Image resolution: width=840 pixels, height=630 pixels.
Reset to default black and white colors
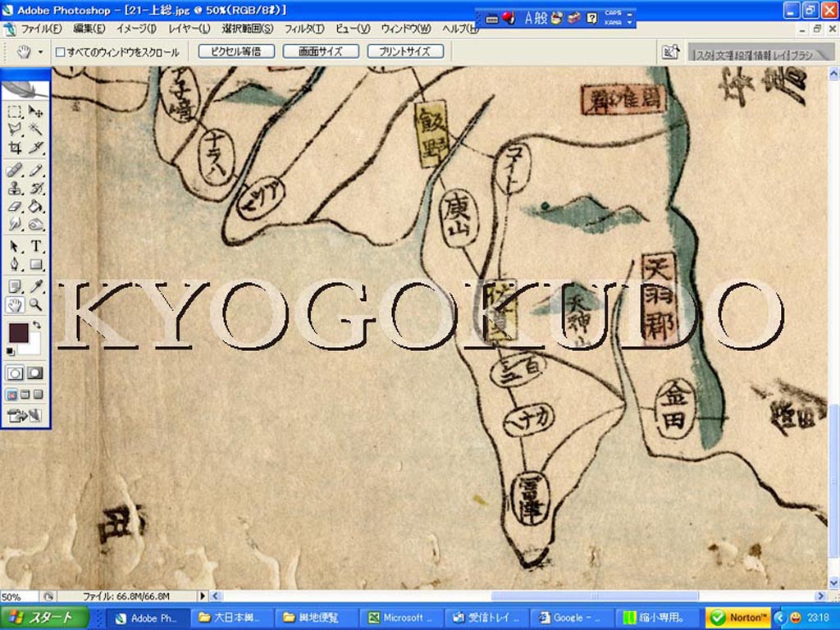[11, 351]
